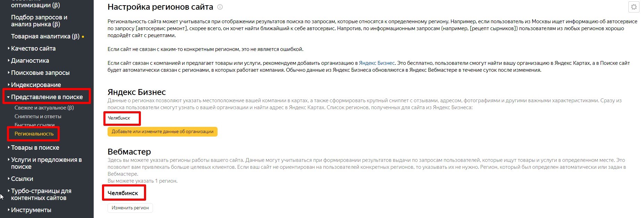Open "Сниппеты и ответы" in the sidebar
This screenshot has width=644, height=218.
(x=38, y=116)
